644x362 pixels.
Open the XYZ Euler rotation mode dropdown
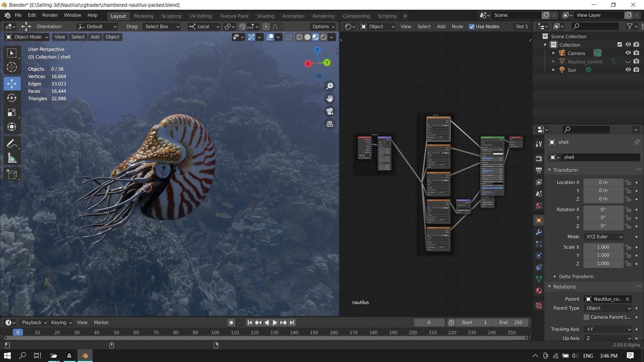click(x=603, y=237)
